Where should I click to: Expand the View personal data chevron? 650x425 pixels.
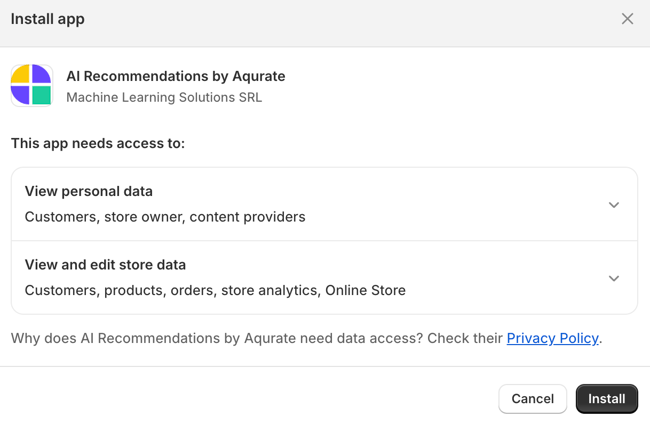pos(614,204)
